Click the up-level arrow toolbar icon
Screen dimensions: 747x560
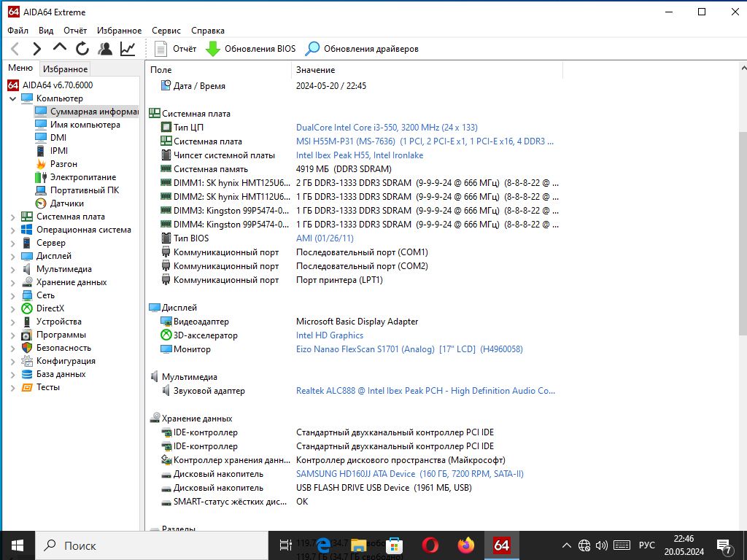(60, 47)
